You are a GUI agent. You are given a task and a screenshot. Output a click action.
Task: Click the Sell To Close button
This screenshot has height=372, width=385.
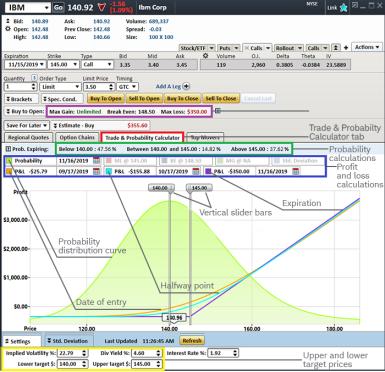click(x=221, y=98)
